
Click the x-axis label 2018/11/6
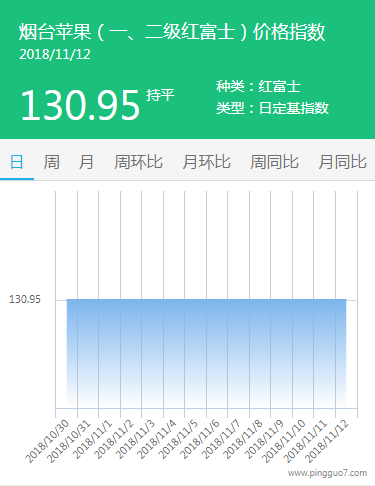(200, 439)
